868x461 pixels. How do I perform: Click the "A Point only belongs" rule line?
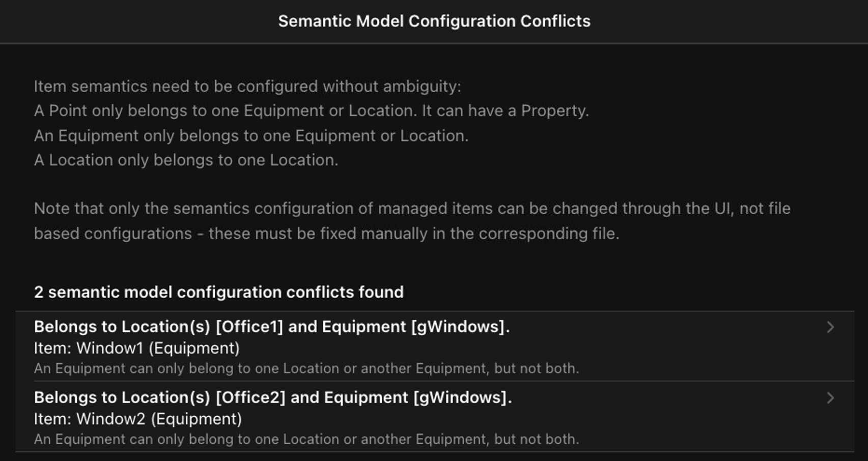pyautogui.click(x=311, y=111)
